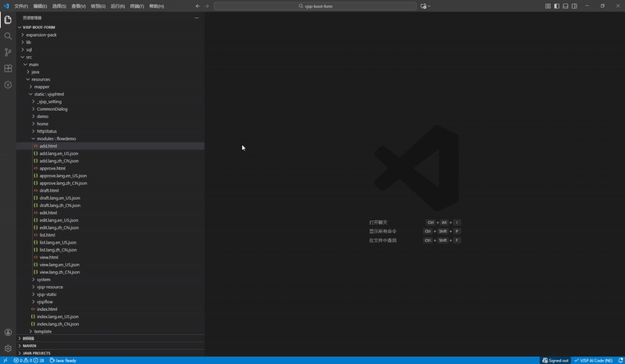Open the 文件(F) menu

[21, 6]
